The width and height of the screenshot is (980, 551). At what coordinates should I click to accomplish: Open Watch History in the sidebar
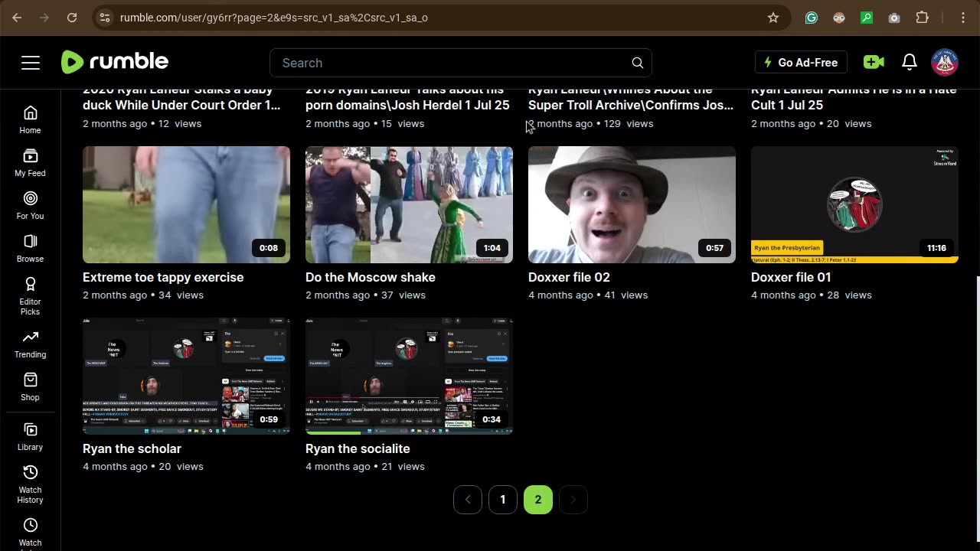pos(30,484)
